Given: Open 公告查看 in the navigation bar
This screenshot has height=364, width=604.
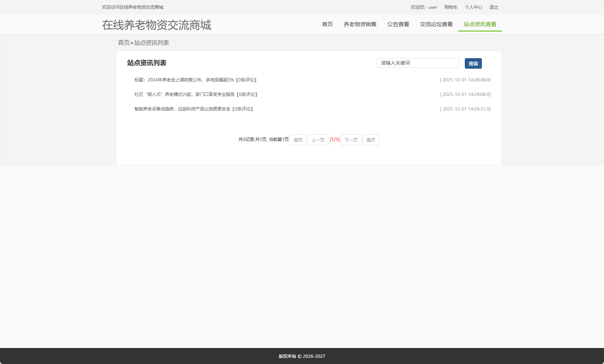Looking at the screenshot, I should [398, 24].
